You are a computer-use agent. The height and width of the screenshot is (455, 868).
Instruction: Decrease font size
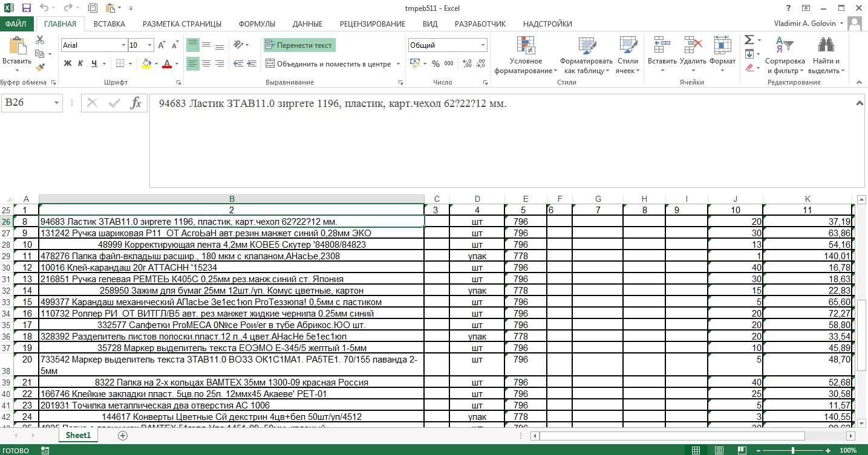click(174, 45)
